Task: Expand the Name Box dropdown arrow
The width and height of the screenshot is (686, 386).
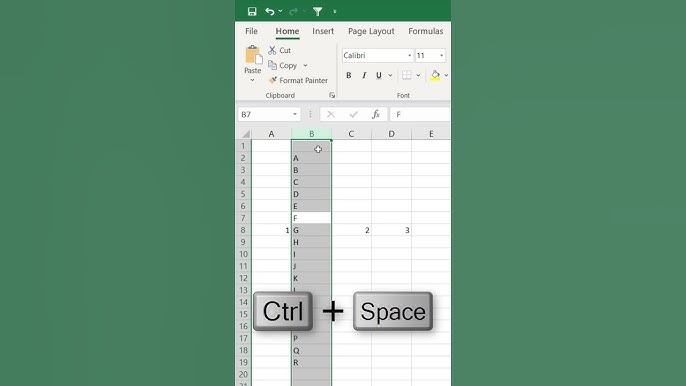Action: [295, 114]
